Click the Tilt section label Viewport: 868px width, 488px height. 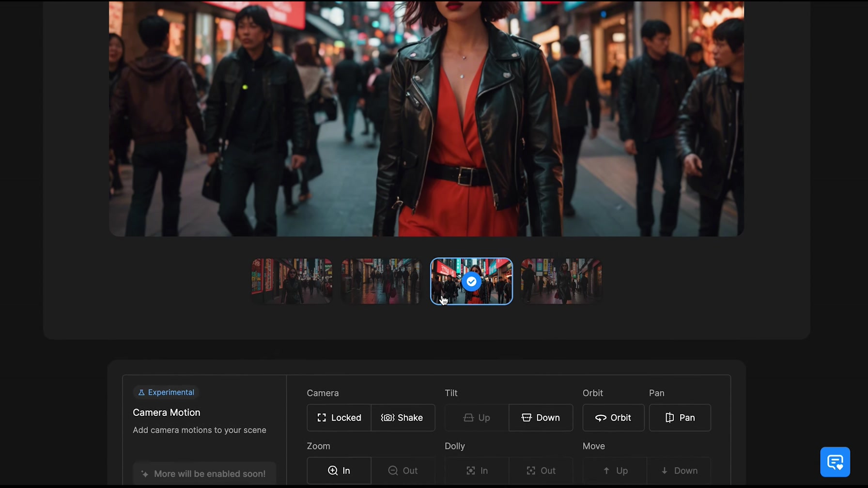pos(451,393)
